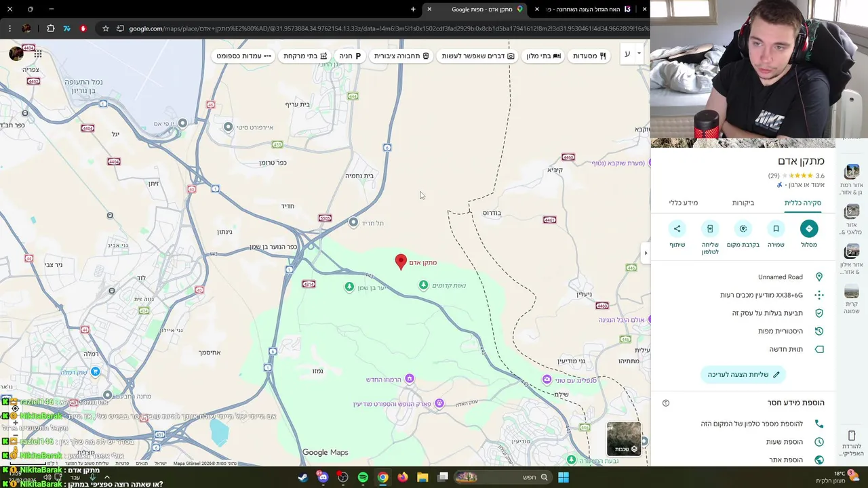The width and height of the screenshot is (868, 488).
Task: Click the red map pin for מתקן אדם
Action: [x=401, y=262]
